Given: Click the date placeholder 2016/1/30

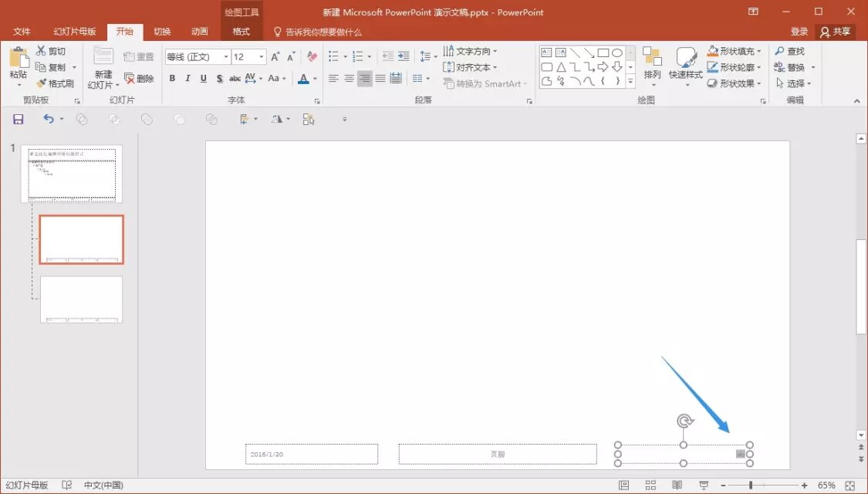Looking at the screenshot, I should [x=312, y=454].
